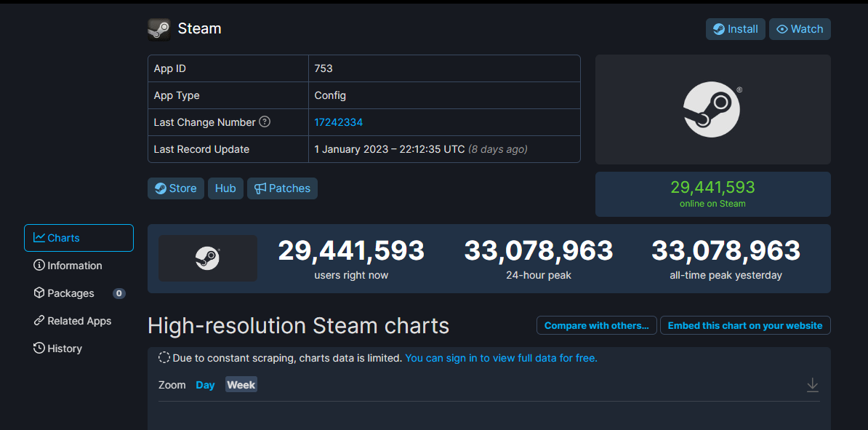Click the Compare with others button
The image size is (868, 430).
(x=596, y=325)
